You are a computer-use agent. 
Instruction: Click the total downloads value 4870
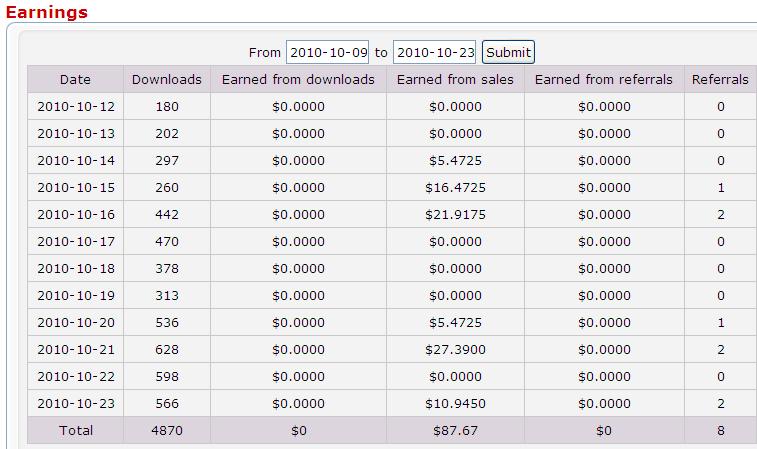(x=166, y=431)
